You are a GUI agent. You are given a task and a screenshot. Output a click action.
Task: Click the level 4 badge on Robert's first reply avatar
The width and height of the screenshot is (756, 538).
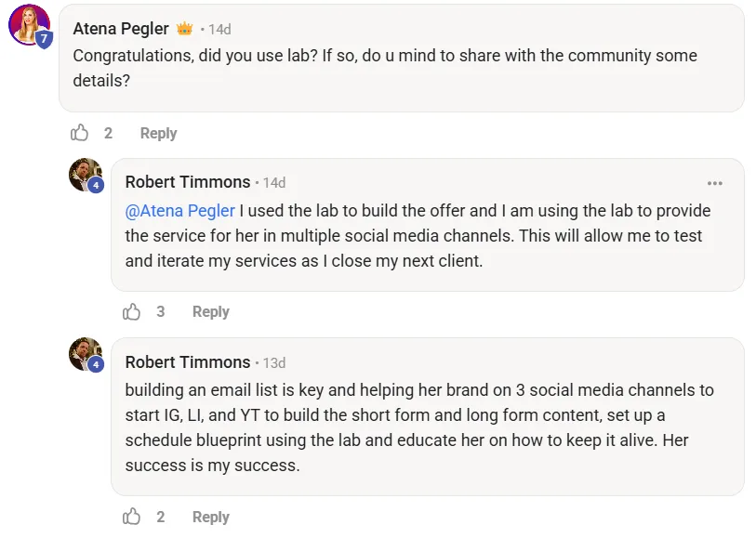tap(96, 185)
